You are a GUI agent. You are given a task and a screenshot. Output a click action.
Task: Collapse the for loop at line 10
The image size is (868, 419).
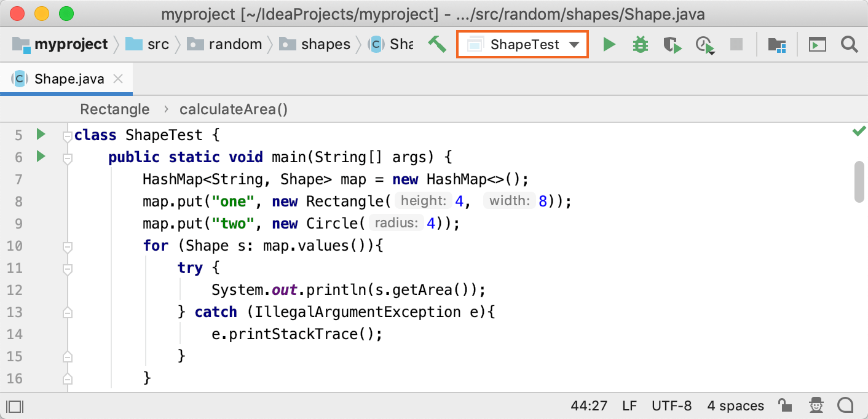[x=68, y=246]
